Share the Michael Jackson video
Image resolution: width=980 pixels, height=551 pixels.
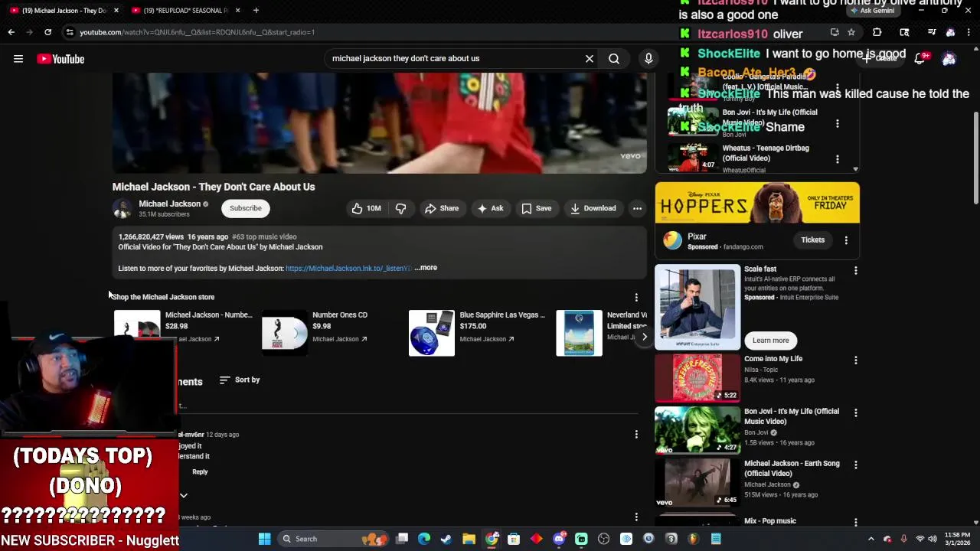coord(442,208)
